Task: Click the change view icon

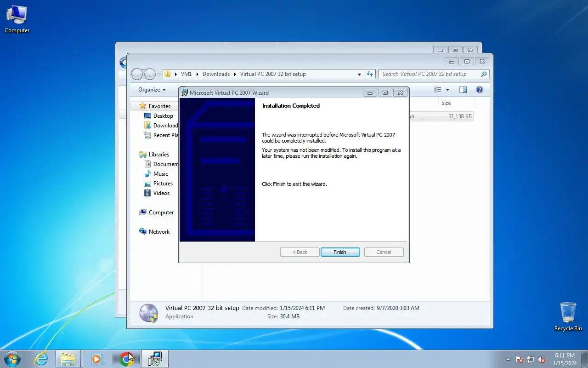Action: (438, 90)
